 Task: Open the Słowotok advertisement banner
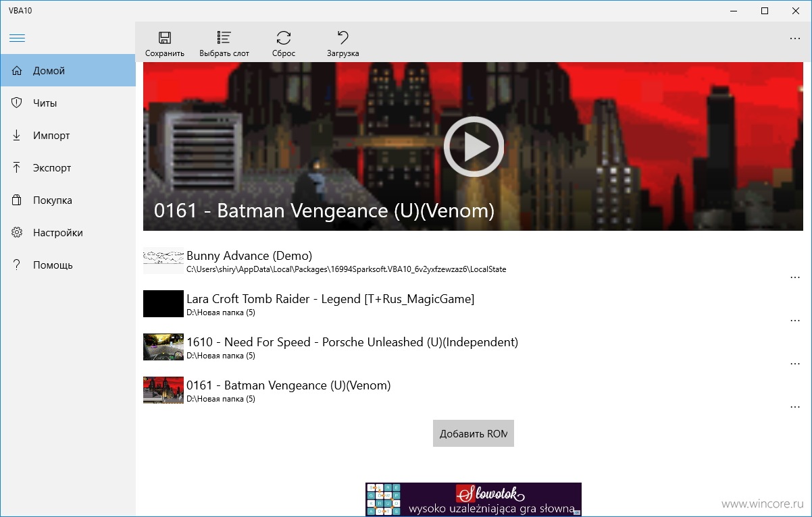tap(474, 499)
